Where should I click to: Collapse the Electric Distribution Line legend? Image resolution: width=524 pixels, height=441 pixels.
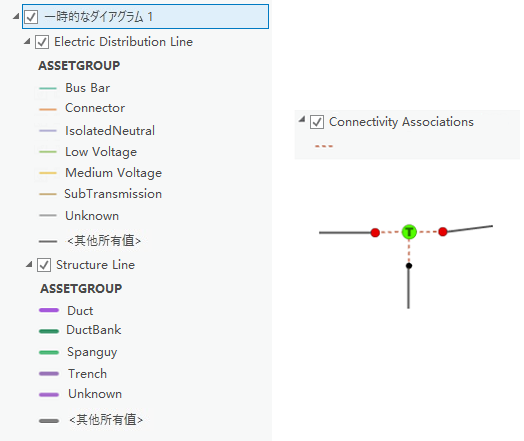(27, 42)
